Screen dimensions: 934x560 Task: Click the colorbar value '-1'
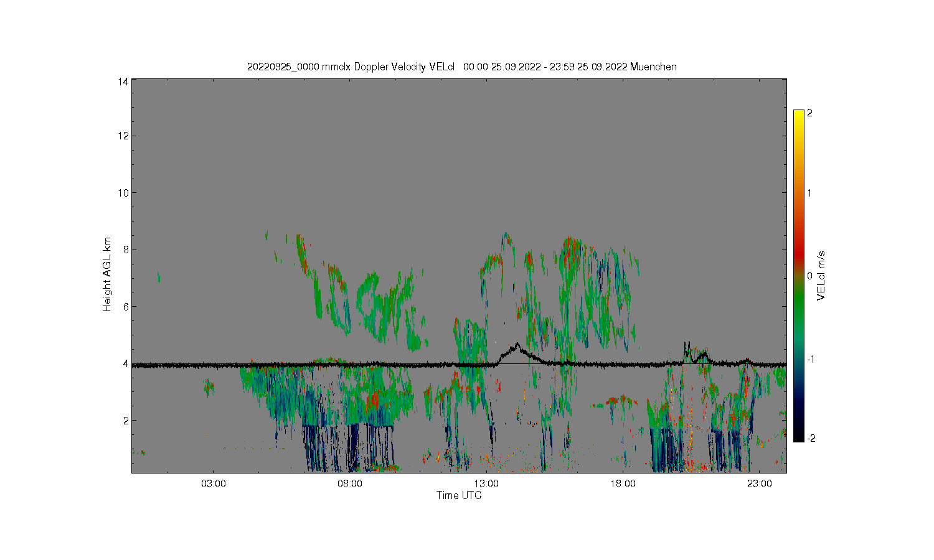[x=811, y=360]
